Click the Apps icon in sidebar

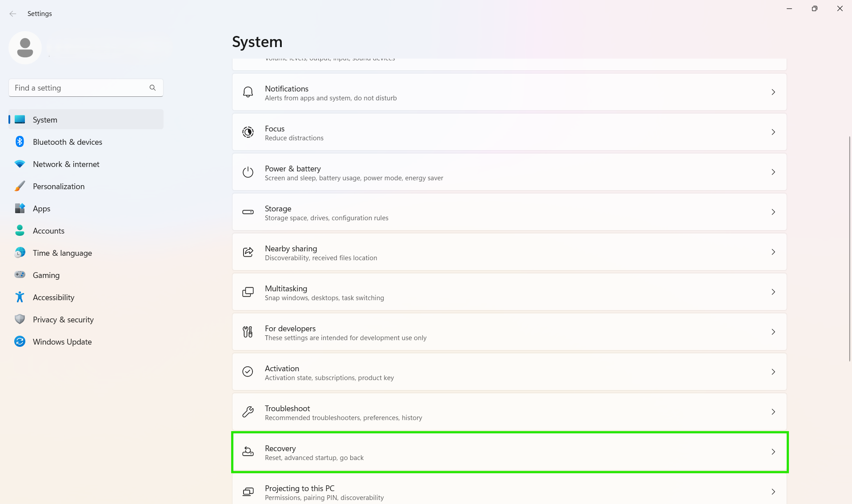(20, 208)
